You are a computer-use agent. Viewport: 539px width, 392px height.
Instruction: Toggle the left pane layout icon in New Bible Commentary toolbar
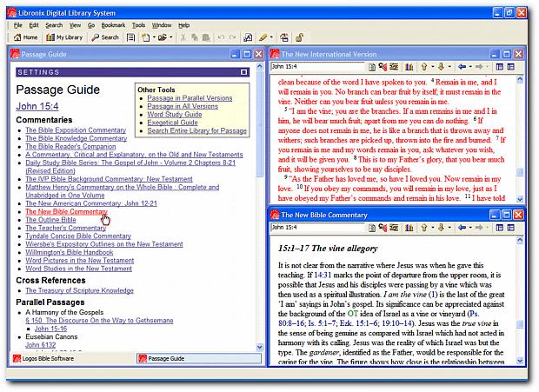click(x=500, y=228)
